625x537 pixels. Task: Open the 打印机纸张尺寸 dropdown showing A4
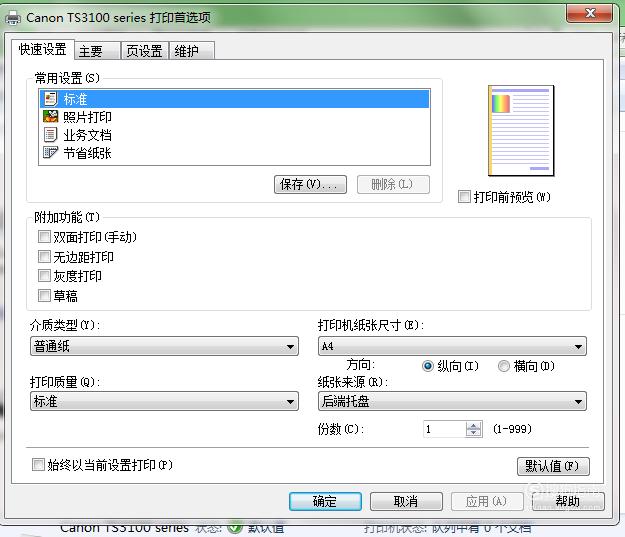coord(452,346)
